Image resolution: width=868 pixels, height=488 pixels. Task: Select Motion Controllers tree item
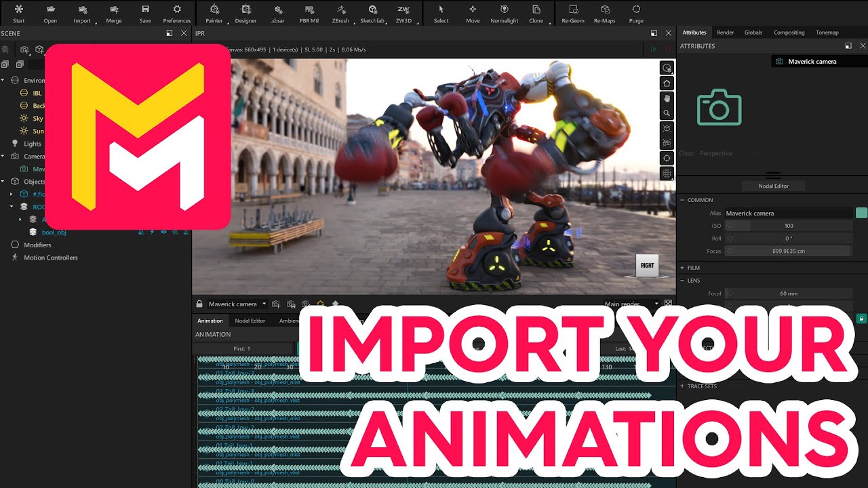click(x=50, y=258)
